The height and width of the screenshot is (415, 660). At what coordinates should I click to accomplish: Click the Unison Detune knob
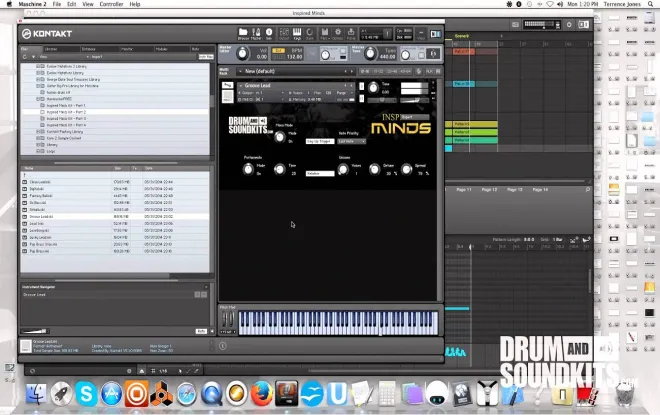coord(374,169)
